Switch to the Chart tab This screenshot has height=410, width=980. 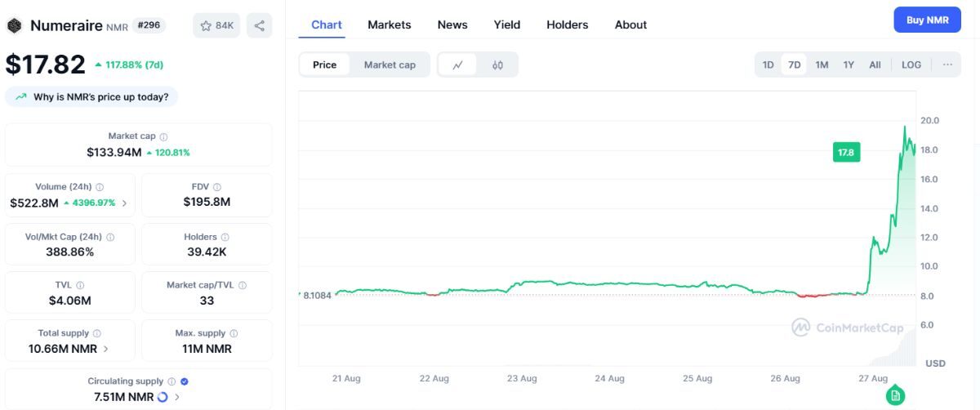(x=327, y=25)
